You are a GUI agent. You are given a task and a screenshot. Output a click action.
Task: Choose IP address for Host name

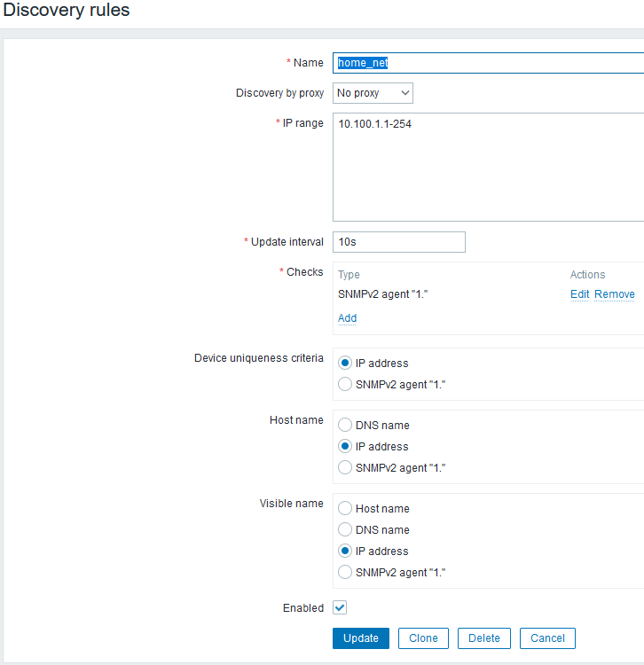(345, 447)
